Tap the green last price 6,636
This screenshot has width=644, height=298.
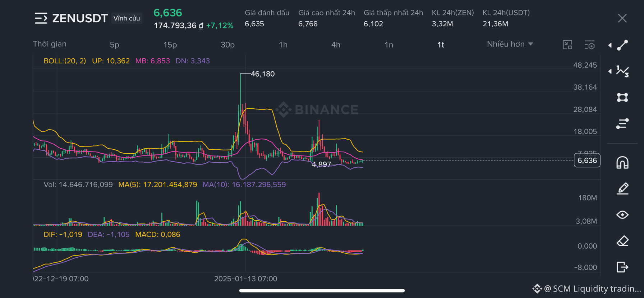pyautogui.click(x=168, y=13)
